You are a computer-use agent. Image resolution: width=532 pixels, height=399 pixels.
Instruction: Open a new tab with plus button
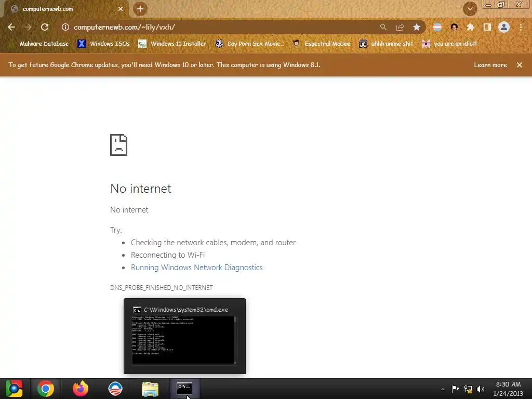(140, 9)
